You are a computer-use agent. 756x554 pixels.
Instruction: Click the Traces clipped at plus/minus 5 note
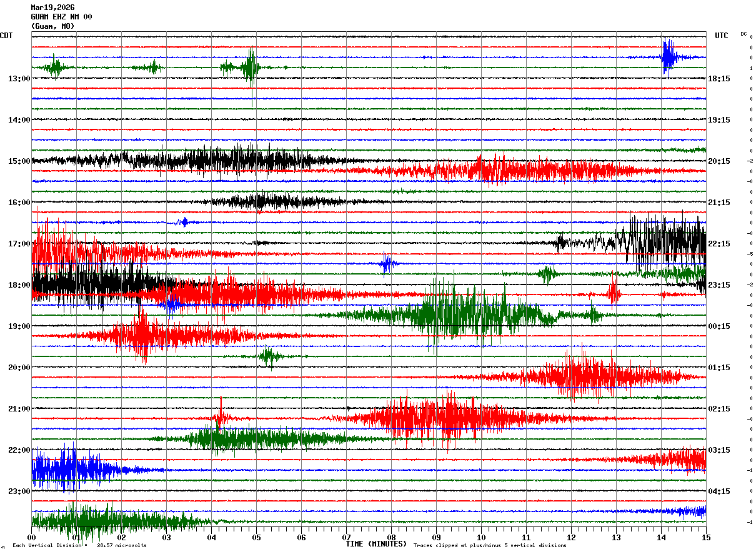pyautogui.click(x=490, y=546)
